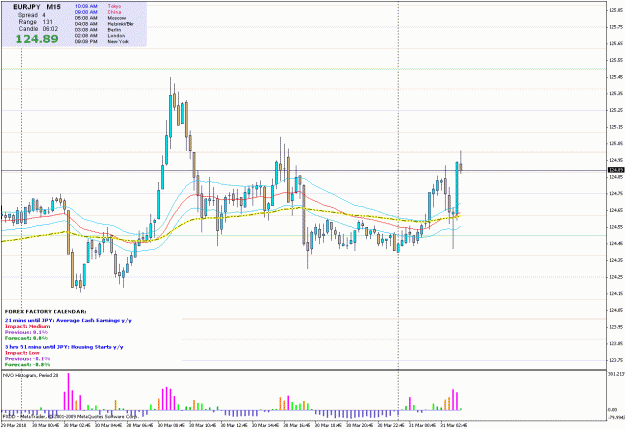
Task: Click the 124.25 price axis label
Action: pos(616,277)
